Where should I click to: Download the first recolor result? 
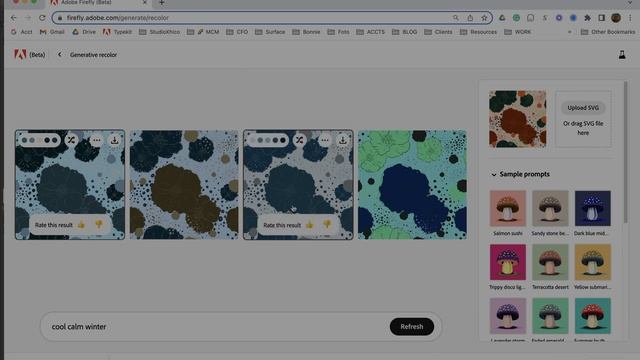115,140
